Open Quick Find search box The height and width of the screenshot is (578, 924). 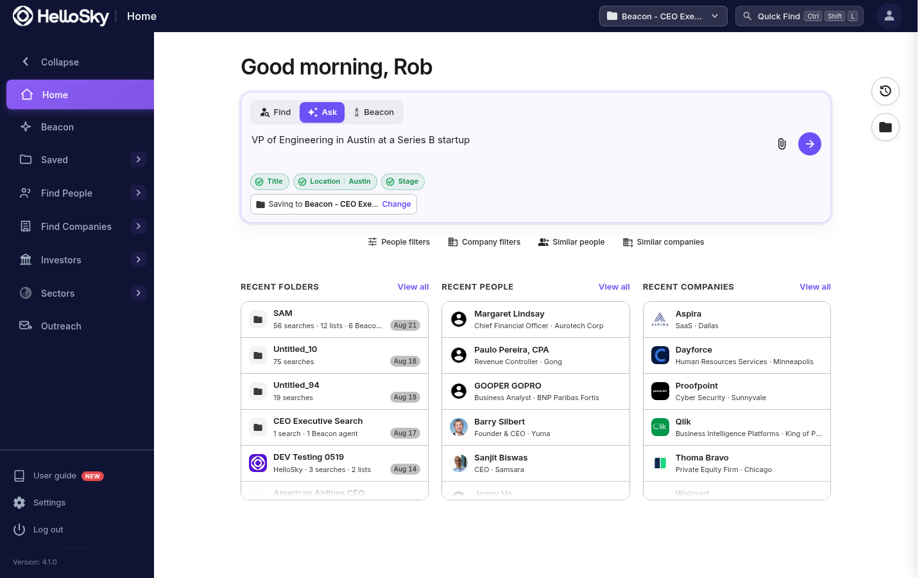point(800,16)
